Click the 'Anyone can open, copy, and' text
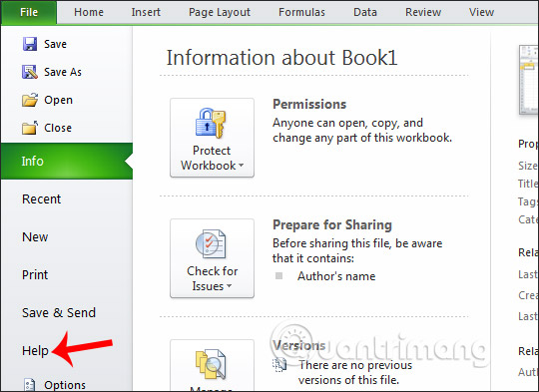Image resolution: width=539 pixels, height=392 pixels. click(x=347, y=123)
